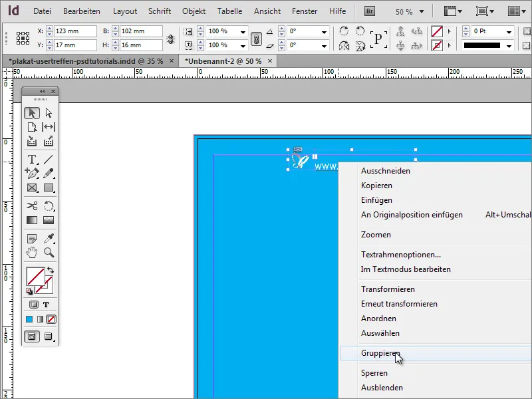Select the Rectangle tool

(x=49, y=188)
